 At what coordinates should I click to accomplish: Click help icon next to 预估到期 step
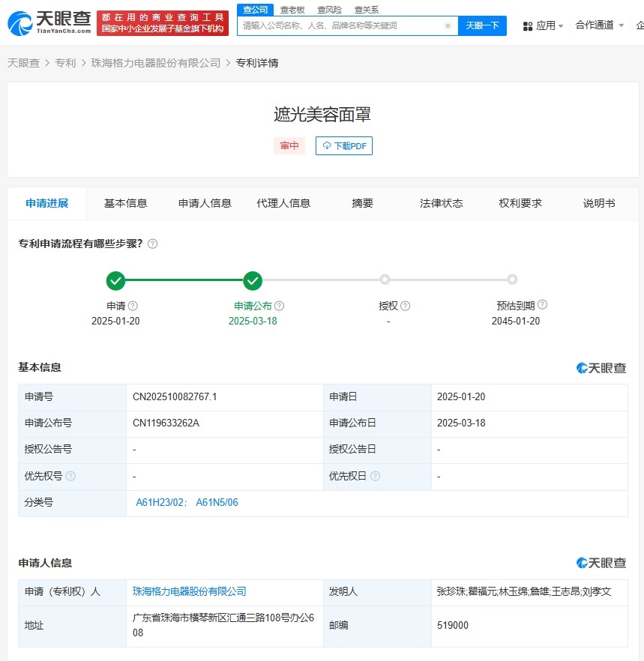point(542,305)
